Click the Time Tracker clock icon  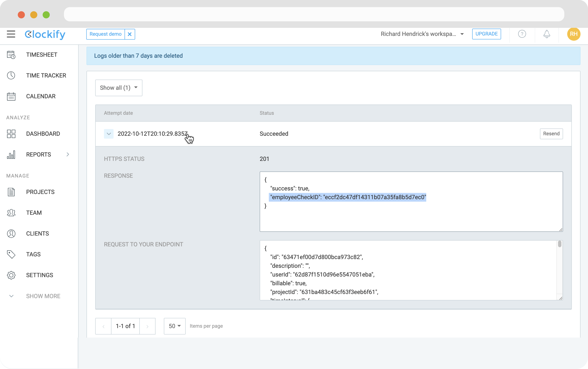[x=11, y=75]
